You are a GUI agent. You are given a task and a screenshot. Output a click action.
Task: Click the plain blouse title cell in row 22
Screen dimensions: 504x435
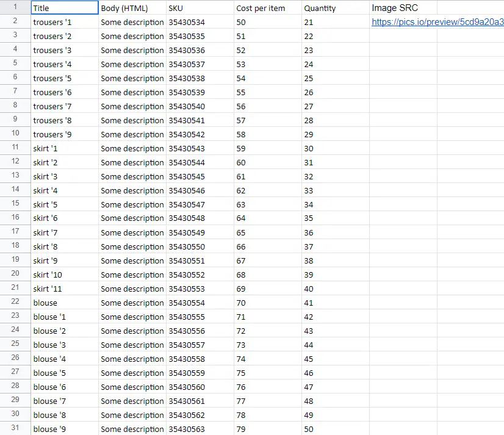click(65, 303)
